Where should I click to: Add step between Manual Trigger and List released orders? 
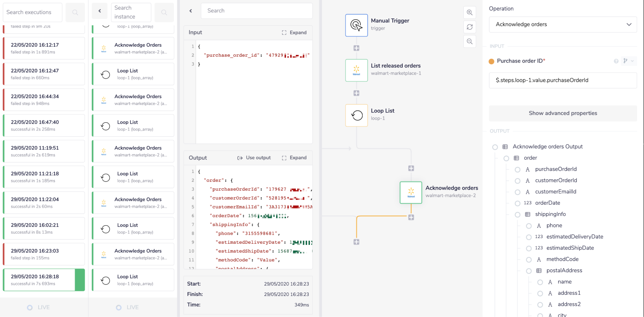(x=356, y=48)
